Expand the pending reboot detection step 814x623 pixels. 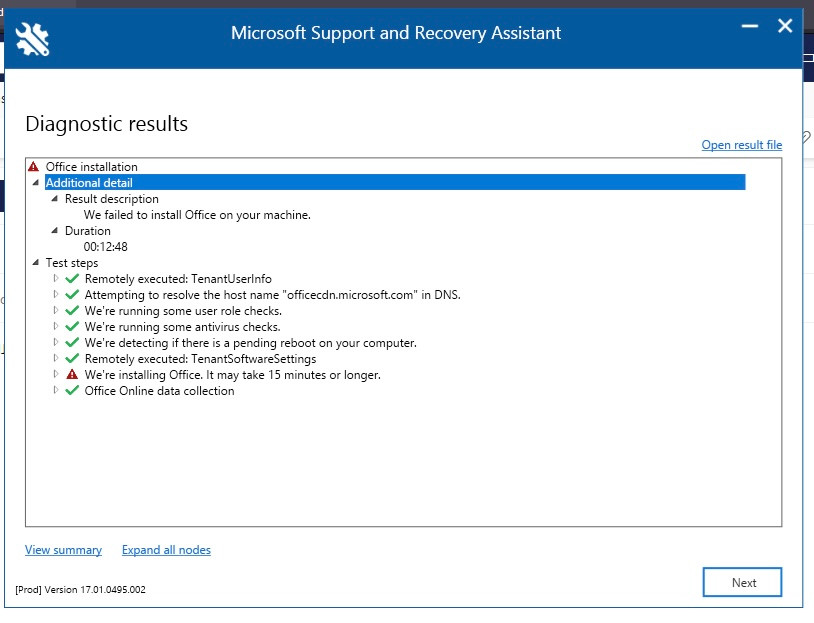56,342
